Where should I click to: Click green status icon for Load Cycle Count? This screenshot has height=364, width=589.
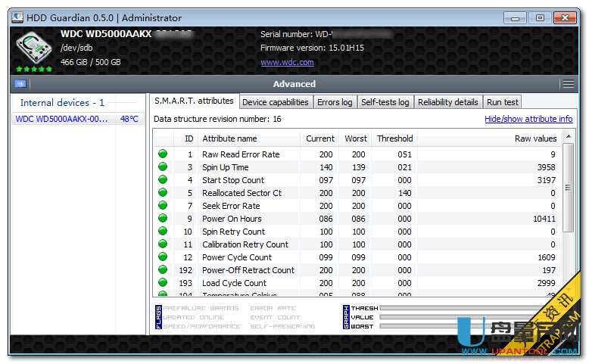tap(162, 283)
